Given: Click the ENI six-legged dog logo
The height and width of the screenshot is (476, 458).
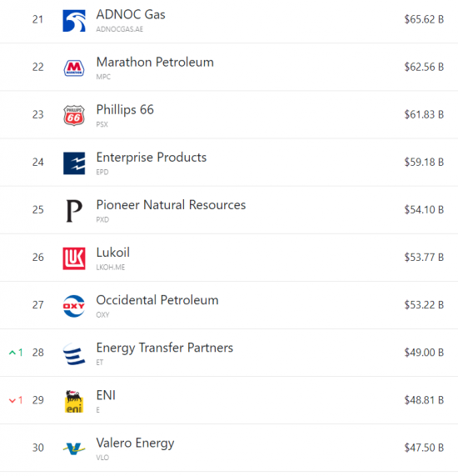Looking at the screenshot, I should [x=74, y=401].
